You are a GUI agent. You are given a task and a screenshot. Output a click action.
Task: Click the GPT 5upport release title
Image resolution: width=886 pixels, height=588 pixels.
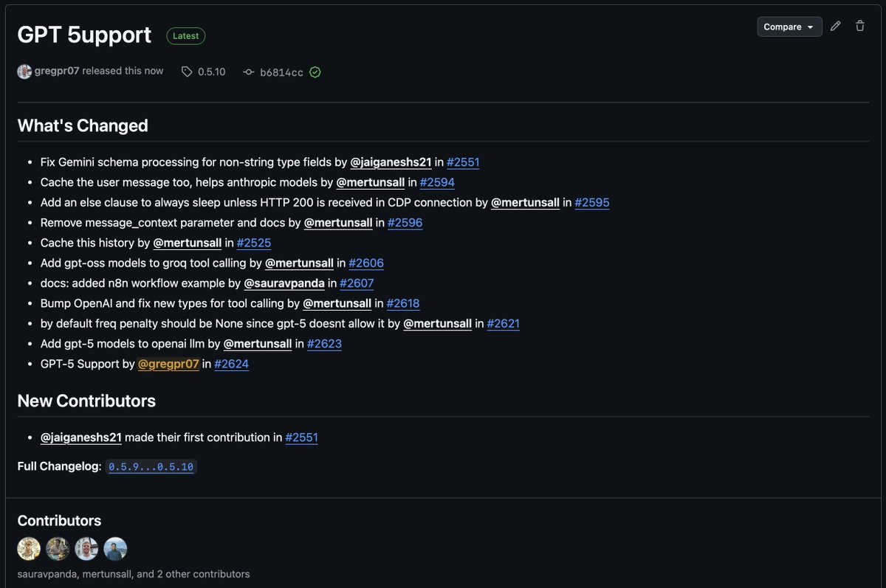pyautogui.click(x=84, y=35)
